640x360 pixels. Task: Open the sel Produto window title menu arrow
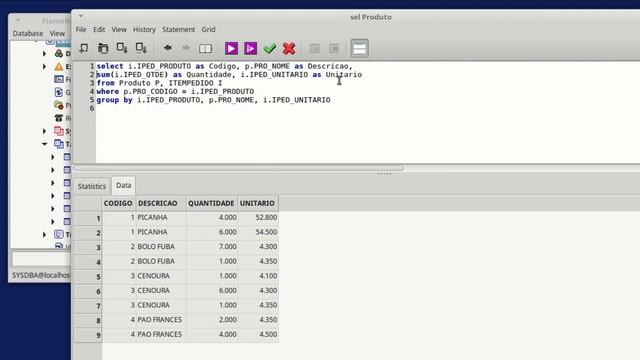point(81,16)
